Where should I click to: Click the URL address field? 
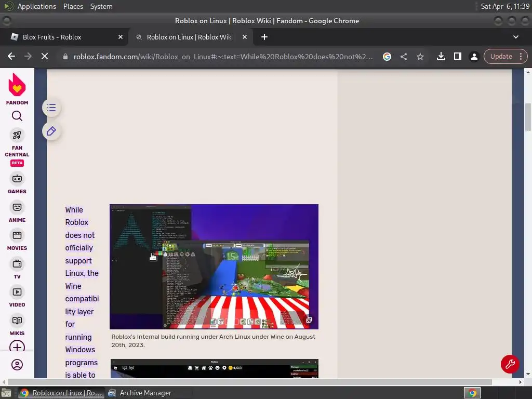pos(223,57)
